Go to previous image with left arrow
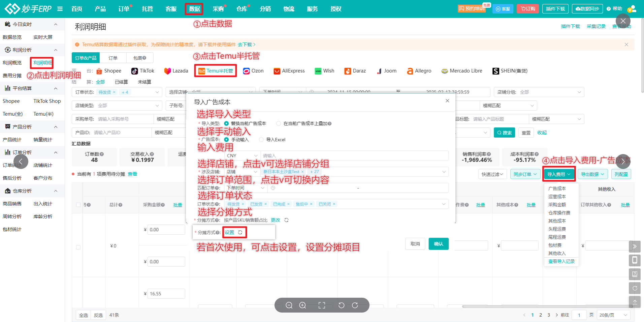 [21, 162]
